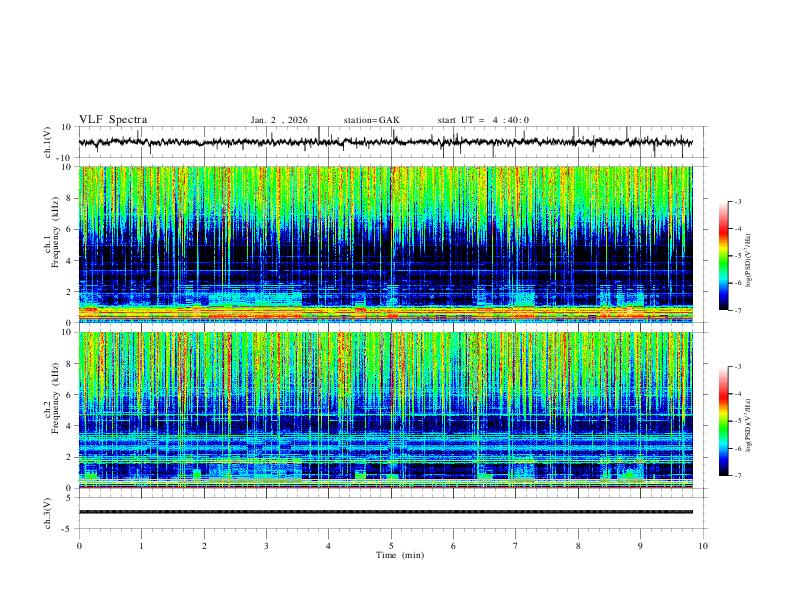Image resolution: width=792 pixels, height=612 pixels.
Task: Click the "ch.1(V)" waveform axis label
Action: [48, 142]
